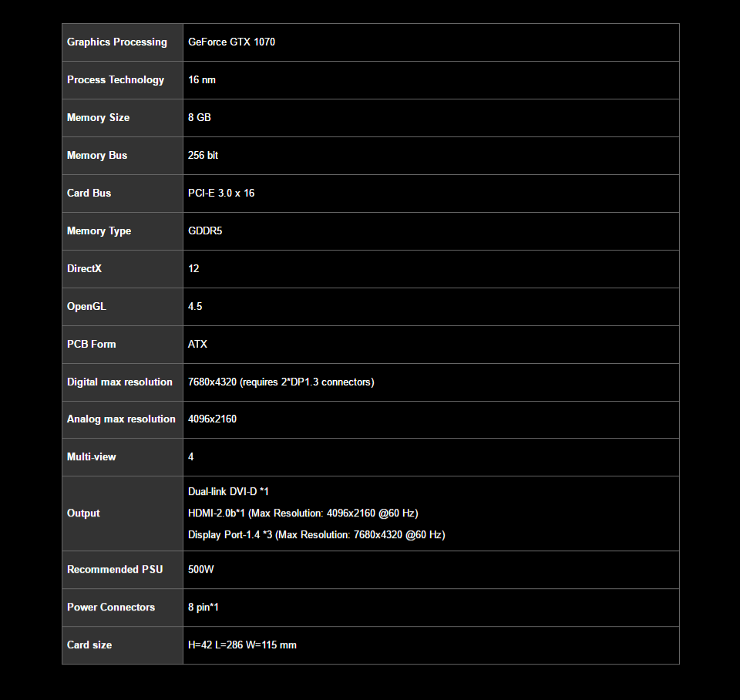This screenshot has width=740, height=700.
Task: Click the 'Digital max resolution' label
Action: (x=120, y=382)
